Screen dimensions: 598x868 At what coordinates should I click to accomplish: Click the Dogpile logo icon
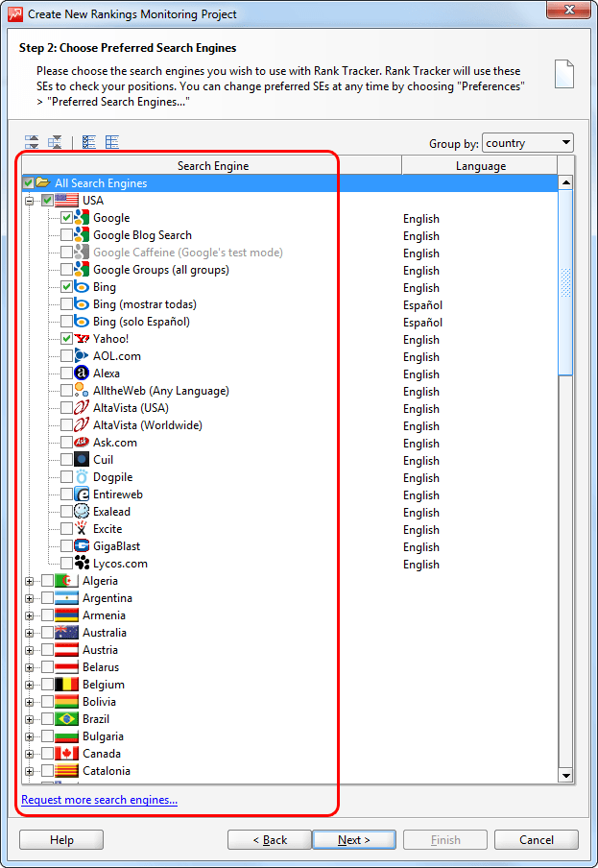tap(82, 476)
